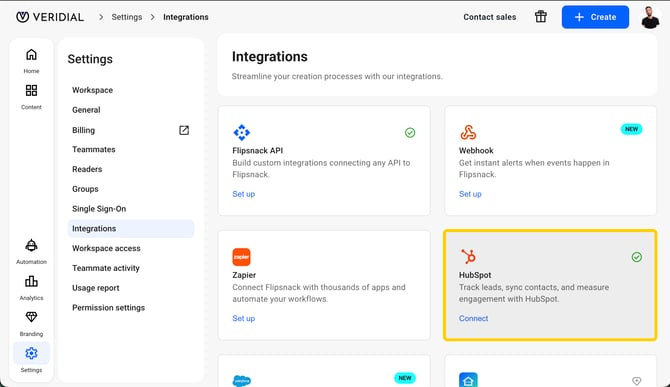Click the diamond premium icon on bottom card
Screen dimensions: 670x387
(x=637, y=381)
